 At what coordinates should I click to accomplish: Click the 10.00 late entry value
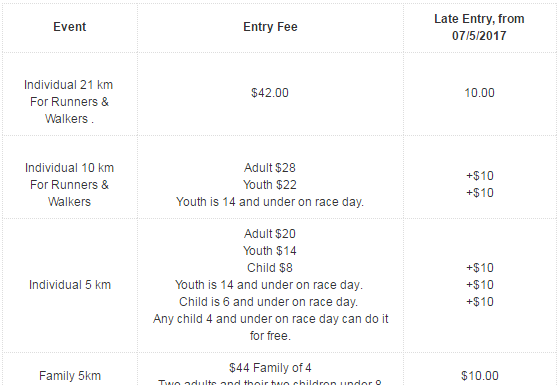[479, 93]
